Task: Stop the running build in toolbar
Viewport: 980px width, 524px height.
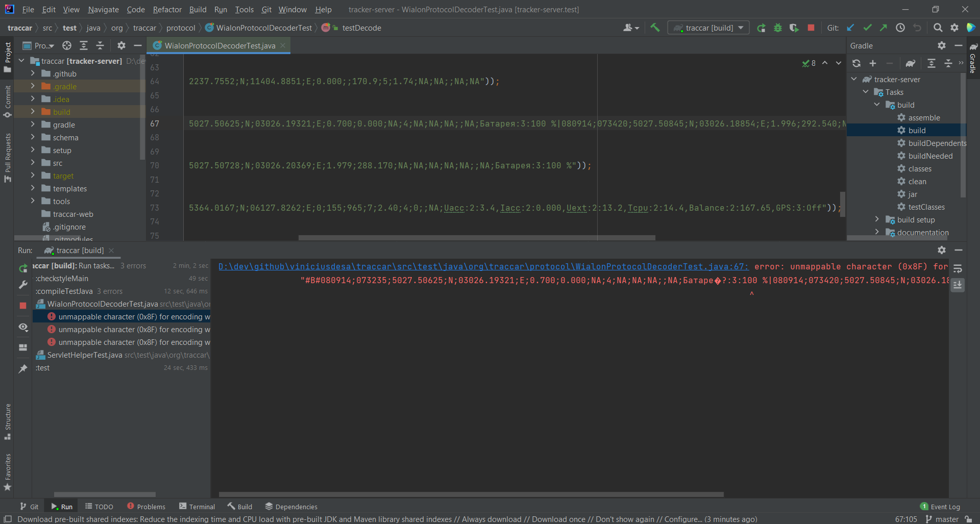Action: click(x=811, y=28)
